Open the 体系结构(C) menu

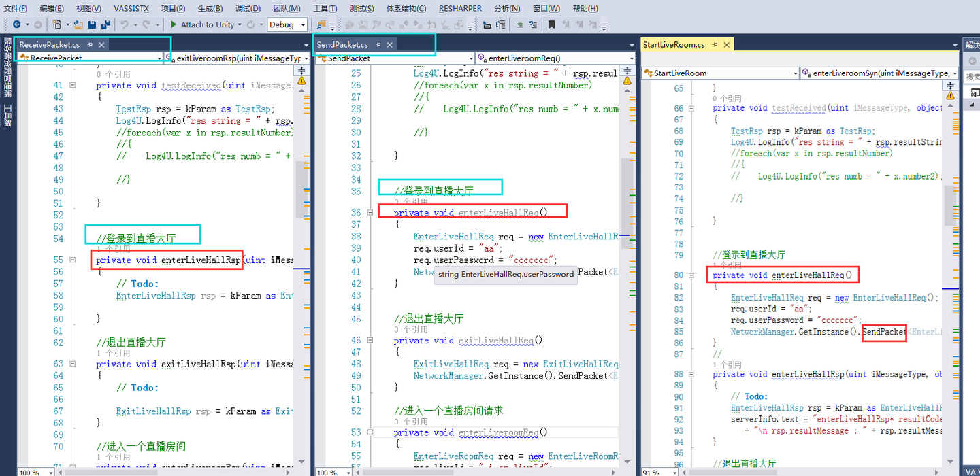pyautogui.click(x=406, y=8)
